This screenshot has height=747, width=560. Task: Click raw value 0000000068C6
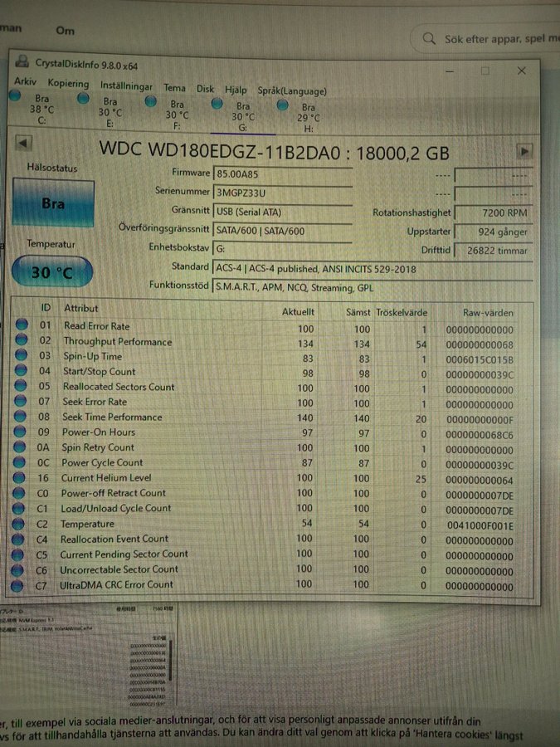[x=480, y=435]
